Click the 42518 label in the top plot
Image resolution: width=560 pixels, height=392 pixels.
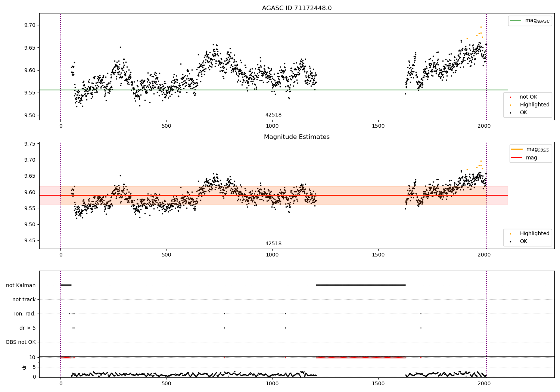click(273, 115)
